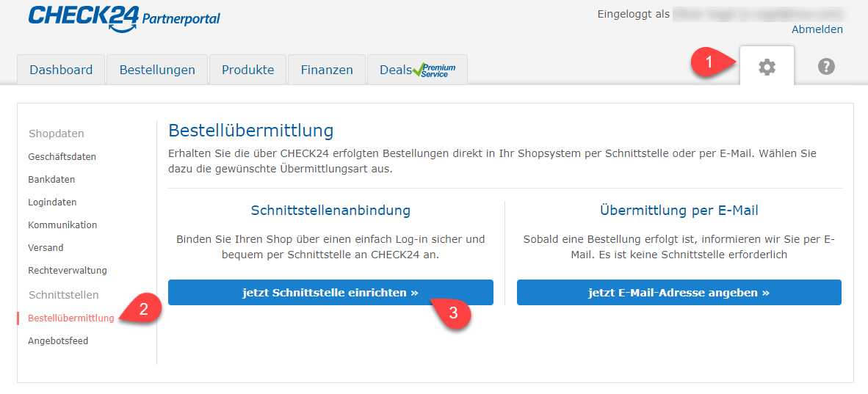Click 'jetzt Schnittstelle einrichten' button
Screen dimensions: 868x394
[330, 292]
